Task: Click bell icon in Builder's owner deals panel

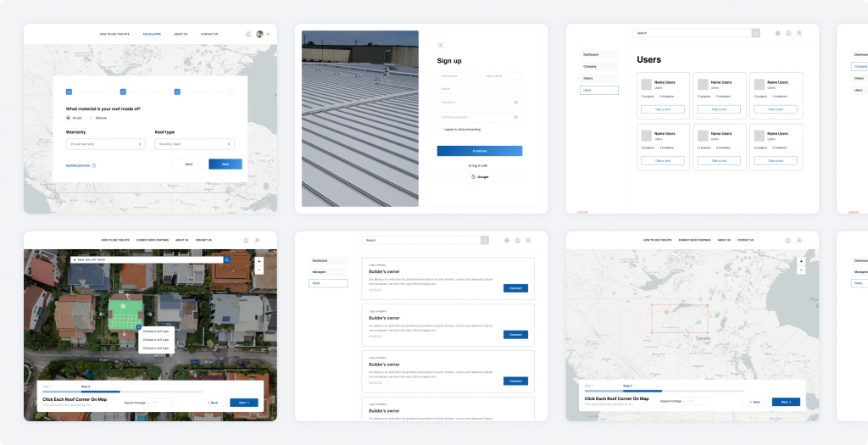Action: pos(518,240)
